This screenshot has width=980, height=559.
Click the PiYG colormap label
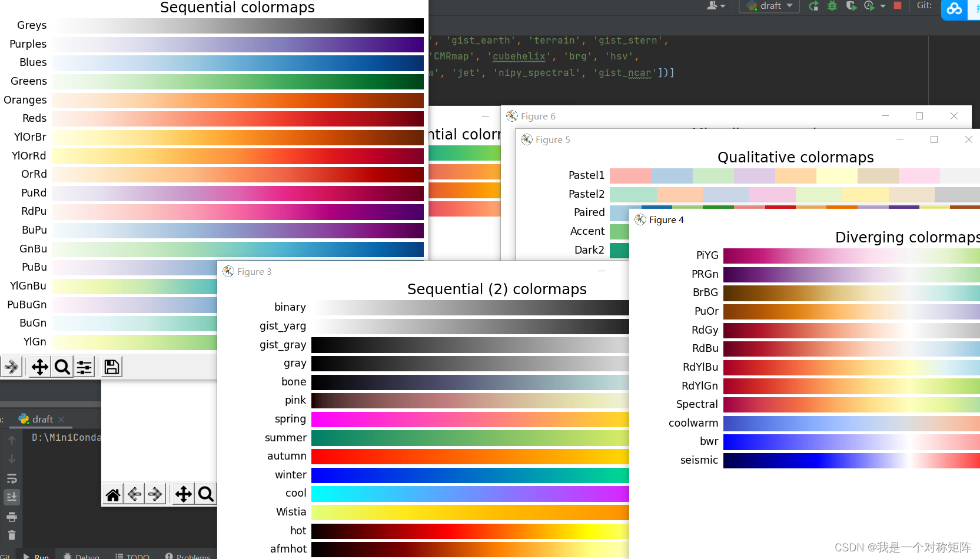[707, 255]
